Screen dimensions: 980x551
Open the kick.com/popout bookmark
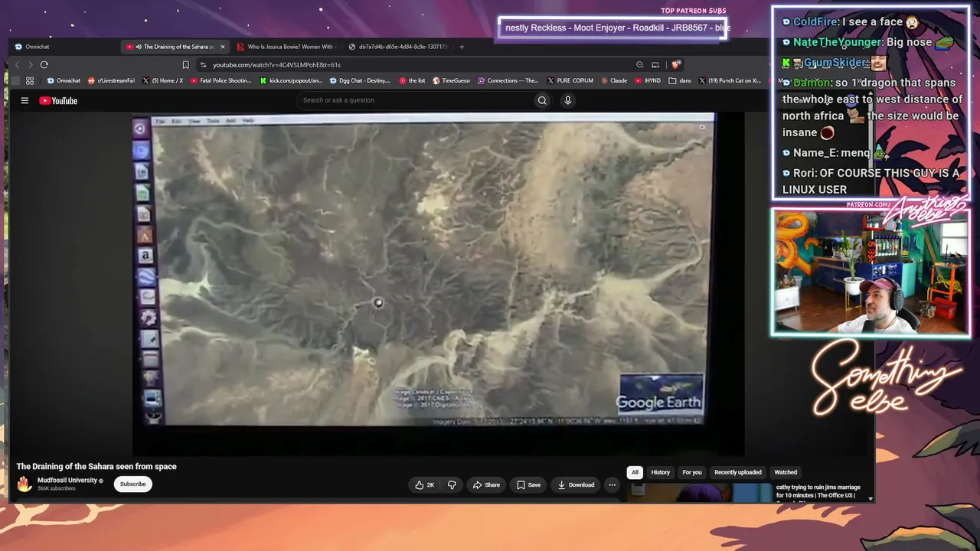[292, 80]
